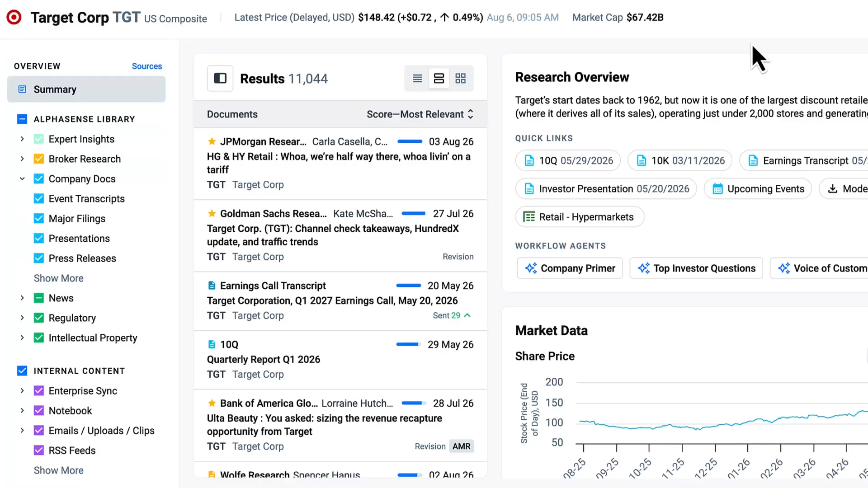Select the Presentations filter label
Image resolution: width=868 pixels, height=488 pixels.
pyautogui.click(x=79, y=238)
